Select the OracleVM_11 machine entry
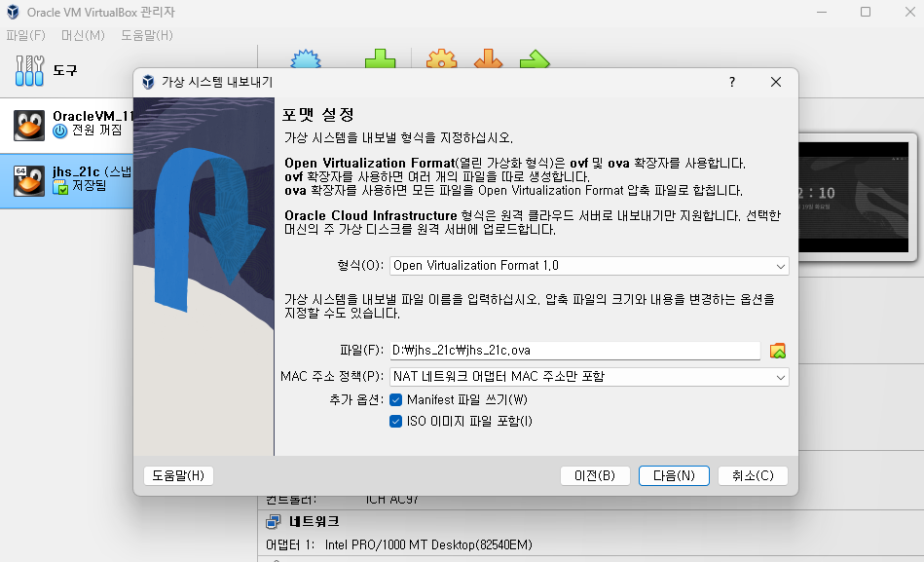The width and height of the screenshot is (924, 562). pyautogui.click(x=66, y=125)
